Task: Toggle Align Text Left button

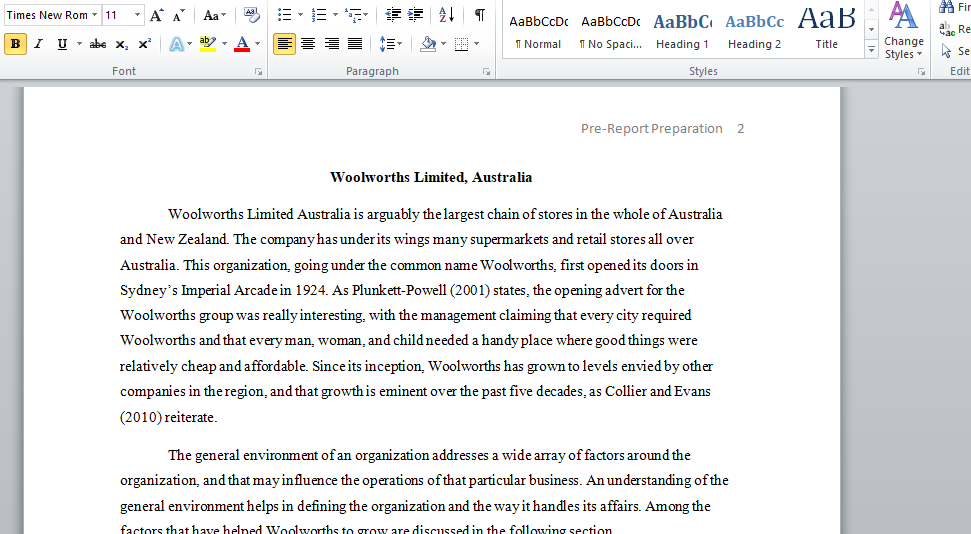Action: pyautogui.click(x=284, y=44)
